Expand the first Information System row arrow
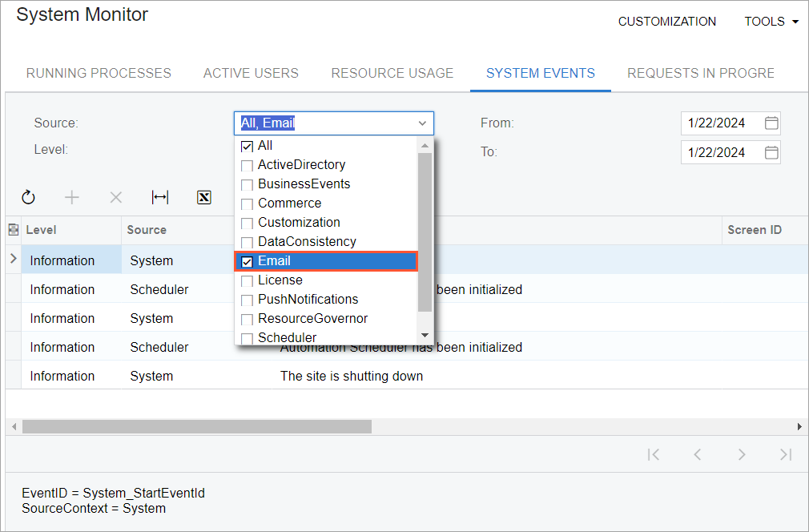Image resolution: width=809 pixels, height=532 pixels. pos(14,259)
